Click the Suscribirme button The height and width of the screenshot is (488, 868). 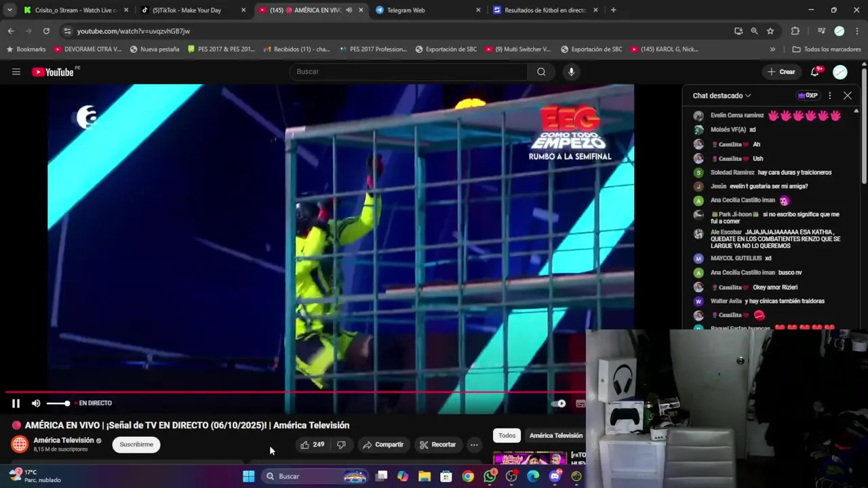136,445
